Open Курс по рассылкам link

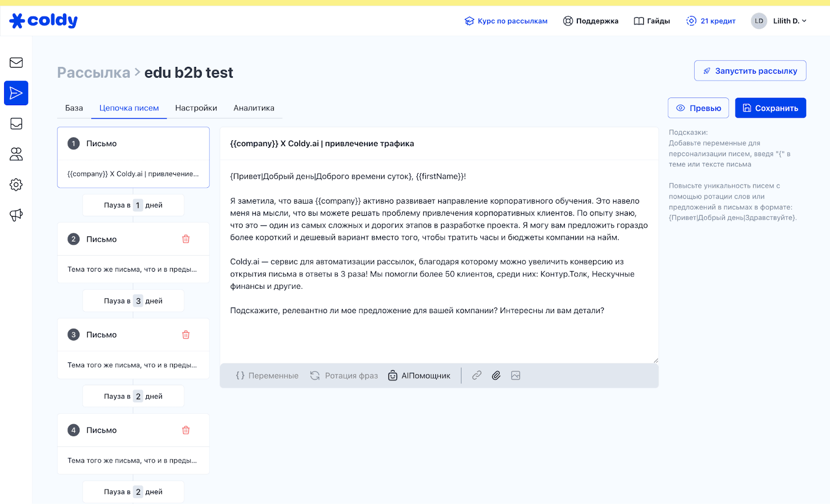(506, 21)
